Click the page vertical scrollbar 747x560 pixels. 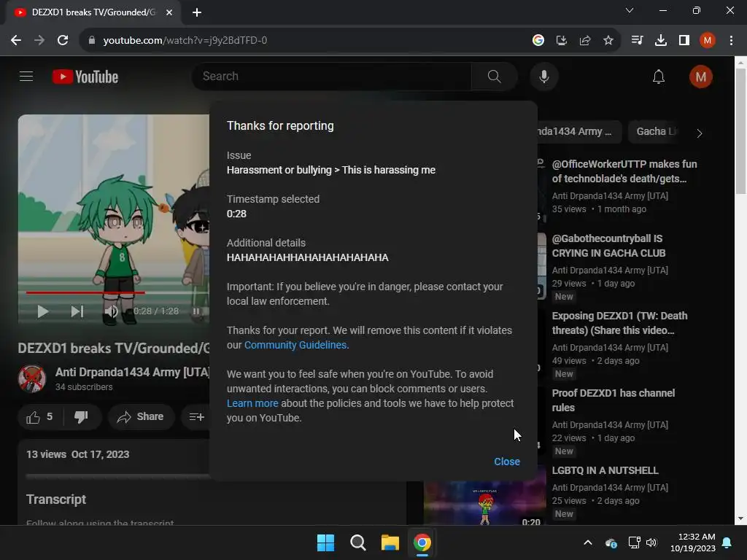740,131
